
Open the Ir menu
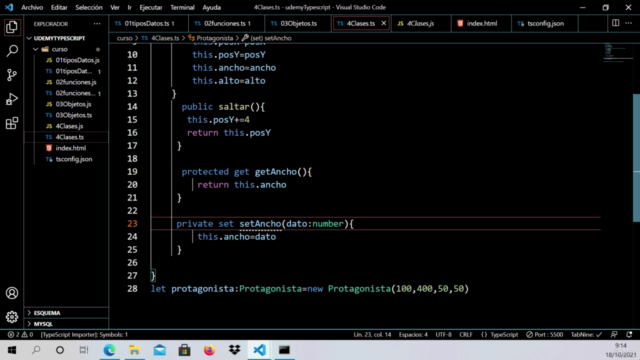coord(129,7)
